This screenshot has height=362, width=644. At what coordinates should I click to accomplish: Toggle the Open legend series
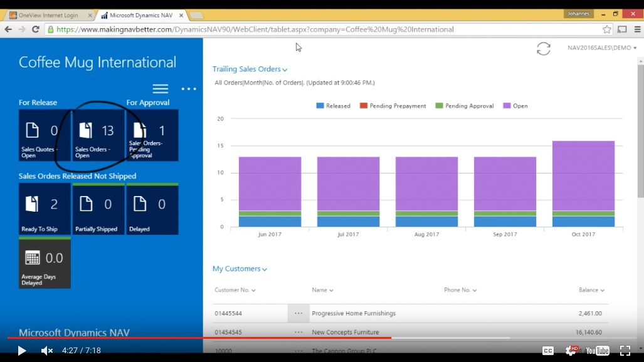pos(515,106)
